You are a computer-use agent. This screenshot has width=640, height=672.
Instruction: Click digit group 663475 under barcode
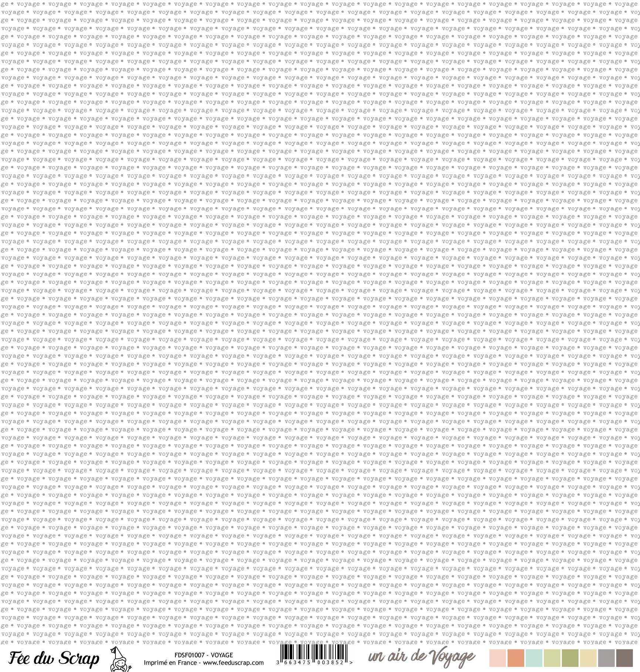[x=297, y=663]
